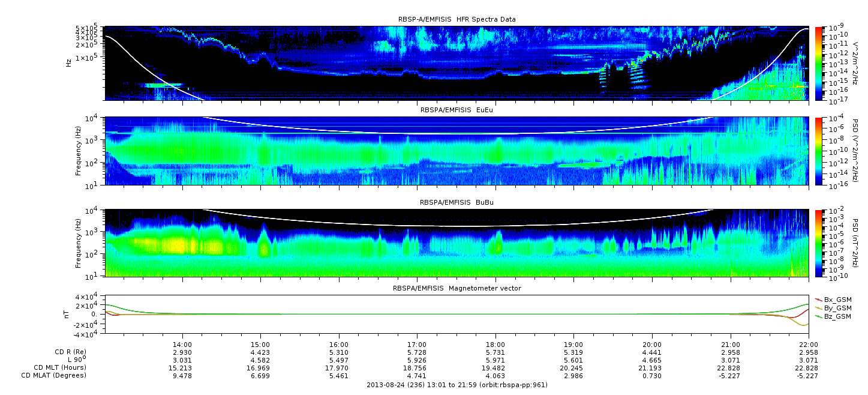The width and height of the screenshot is (868, 395).
Task: Select the RBSPA/EMFISIS EuEu panel title
Action: pos(456,110)
